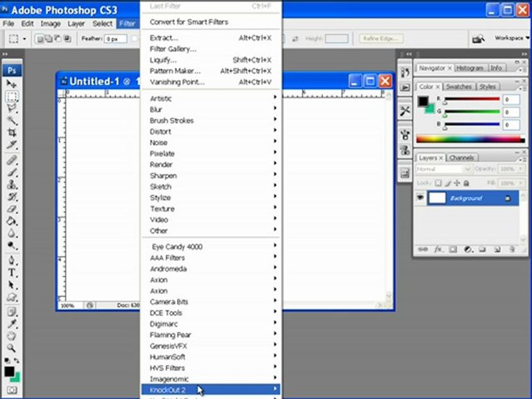Enable Lock position in Layers
Screen dimensions: 532x399
click(x=457, y=183)
